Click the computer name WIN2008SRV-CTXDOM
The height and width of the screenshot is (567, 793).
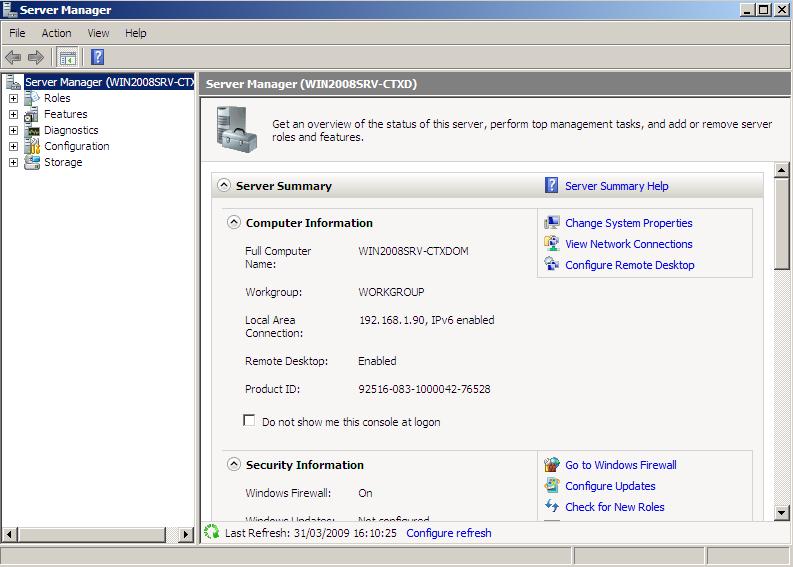[413, 251]
